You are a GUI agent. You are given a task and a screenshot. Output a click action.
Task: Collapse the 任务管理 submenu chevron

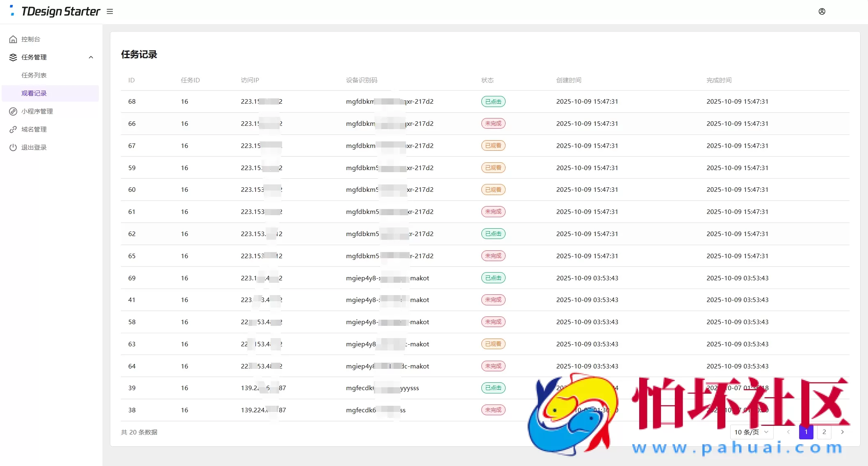[91, 57]
